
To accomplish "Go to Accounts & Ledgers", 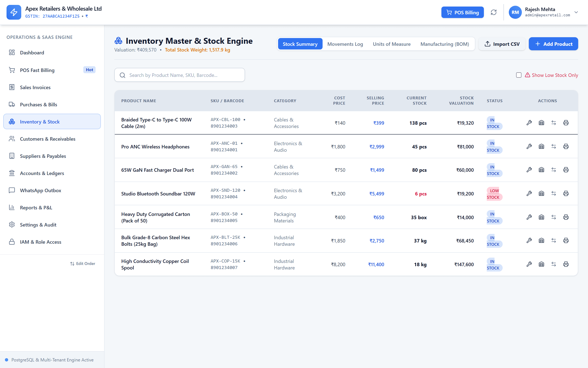I will (52, 173).
